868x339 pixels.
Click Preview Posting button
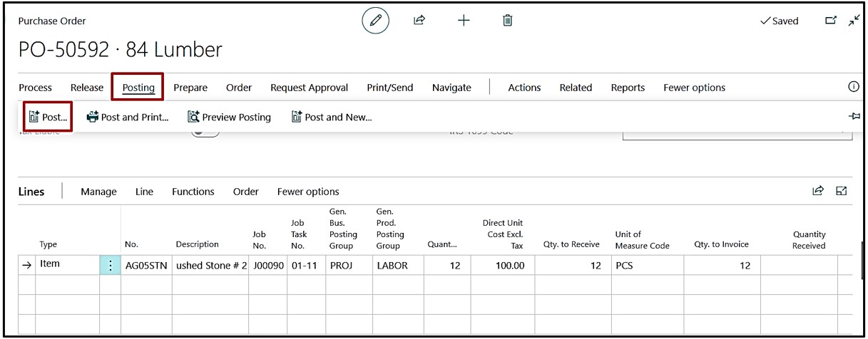[x=229, y=118]
